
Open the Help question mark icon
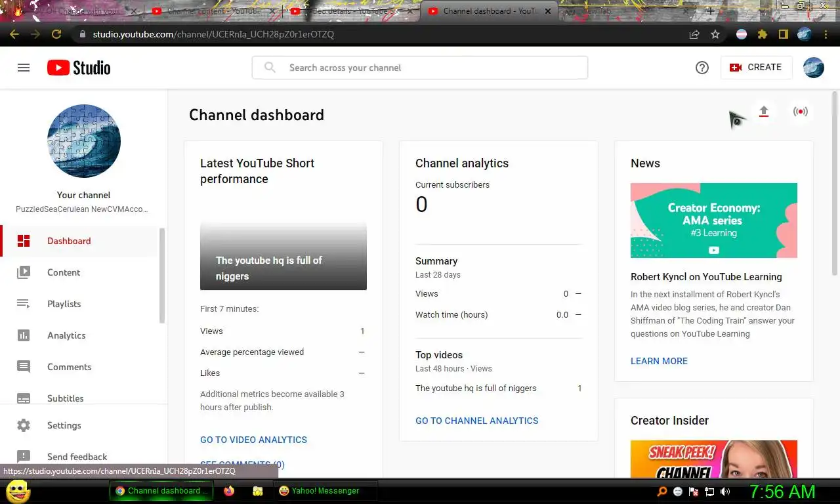(x=702, y=68)
